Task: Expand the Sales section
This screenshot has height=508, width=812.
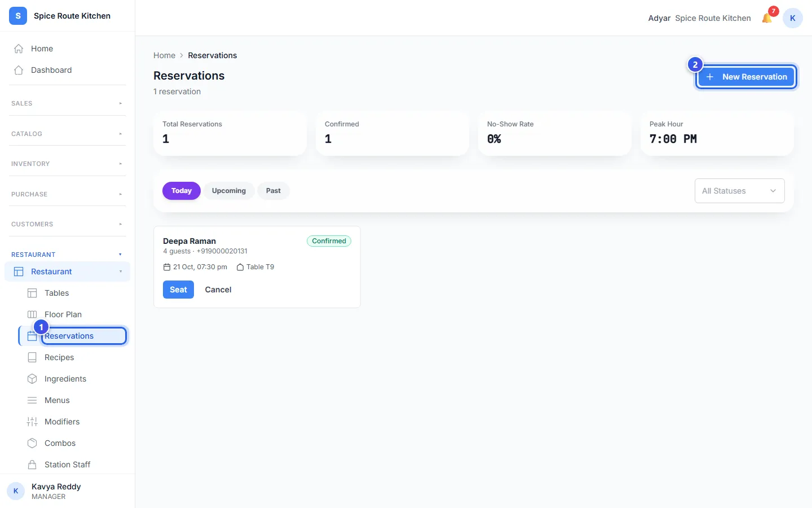Action: click(x=68, y=103)
